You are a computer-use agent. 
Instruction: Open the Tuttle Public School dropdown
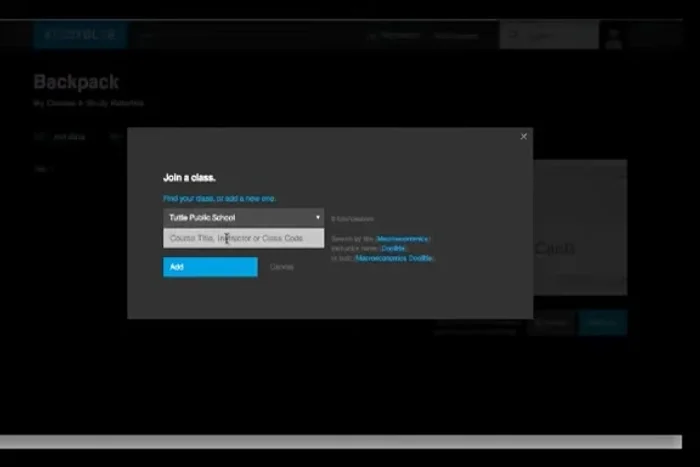click(x=243, y=217)
